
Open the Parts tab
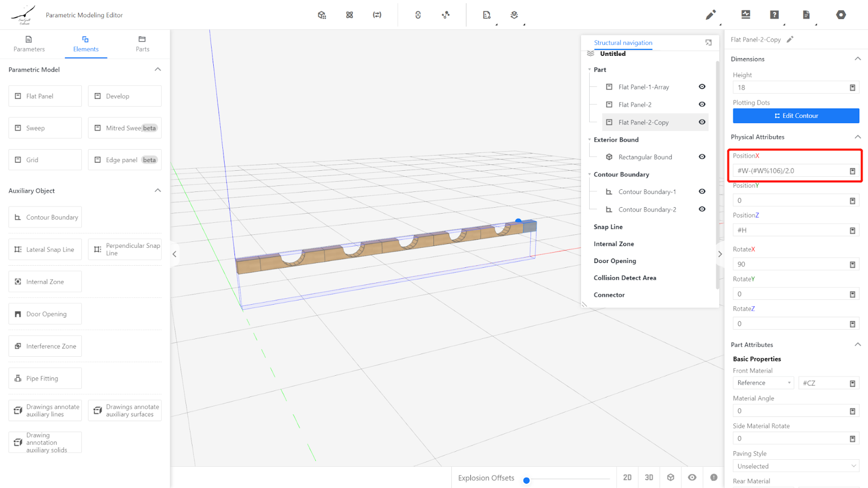point(142,44)
